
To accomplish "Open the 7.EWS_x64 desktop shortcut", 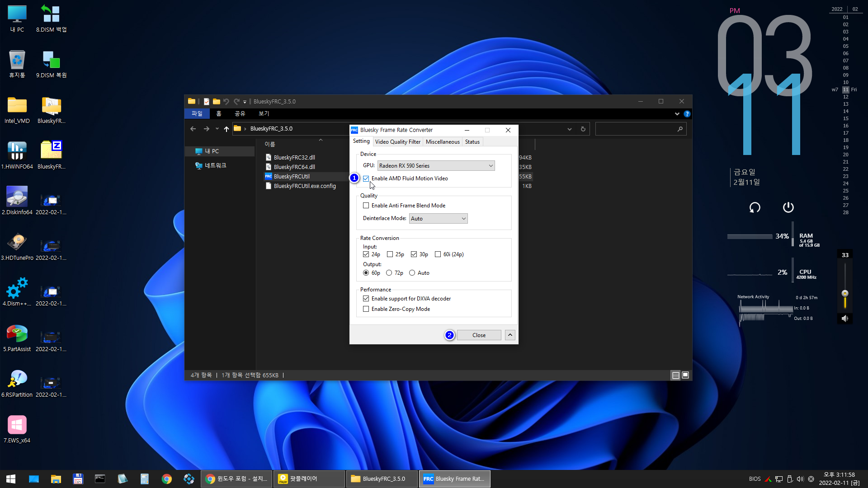I will coord(17,429).
